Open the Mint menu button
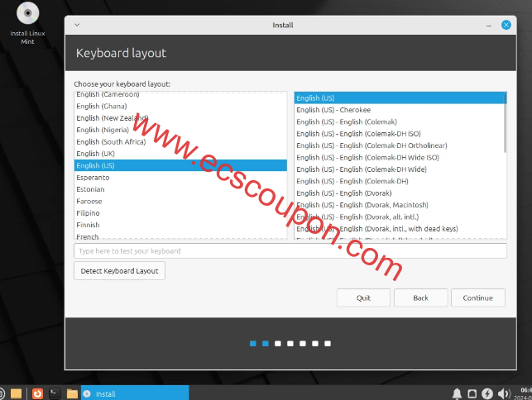Image resolution: width=532 pixels, height=400 pixels. [x=2, y=393]
